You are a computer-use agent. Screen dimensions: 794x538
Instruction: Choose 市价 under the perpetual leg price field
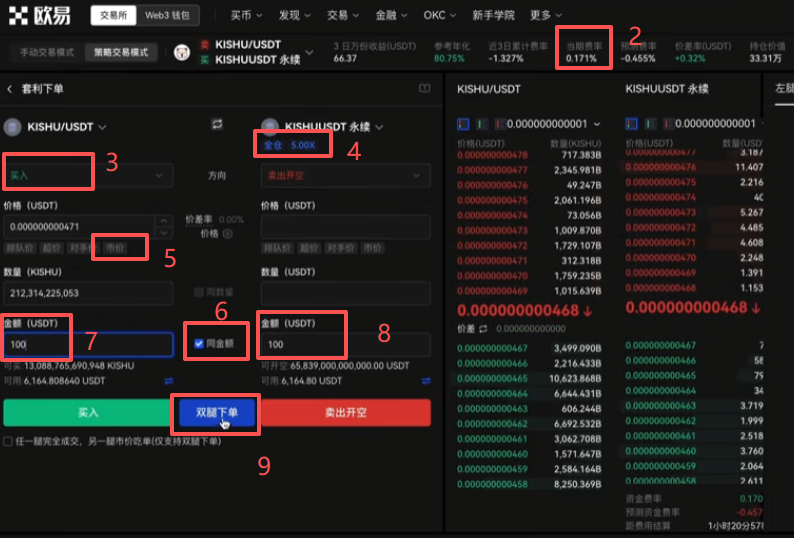372,248
